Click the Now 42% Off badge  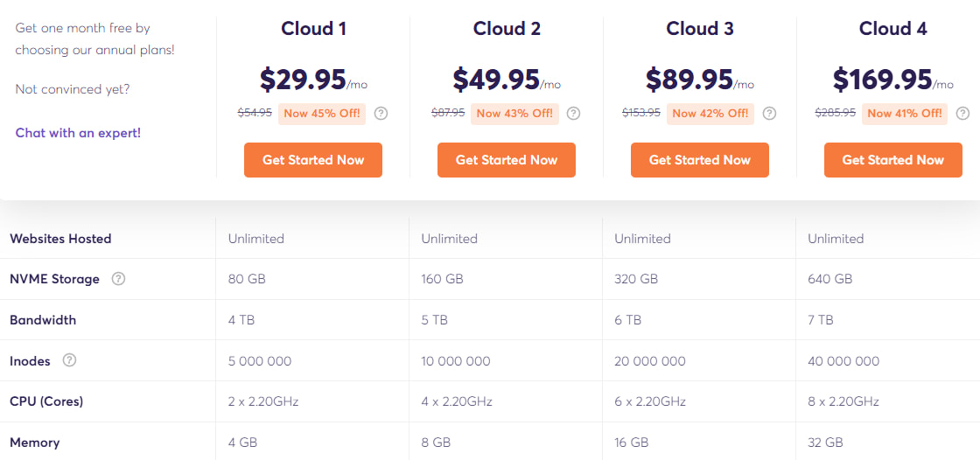[710, 114]
